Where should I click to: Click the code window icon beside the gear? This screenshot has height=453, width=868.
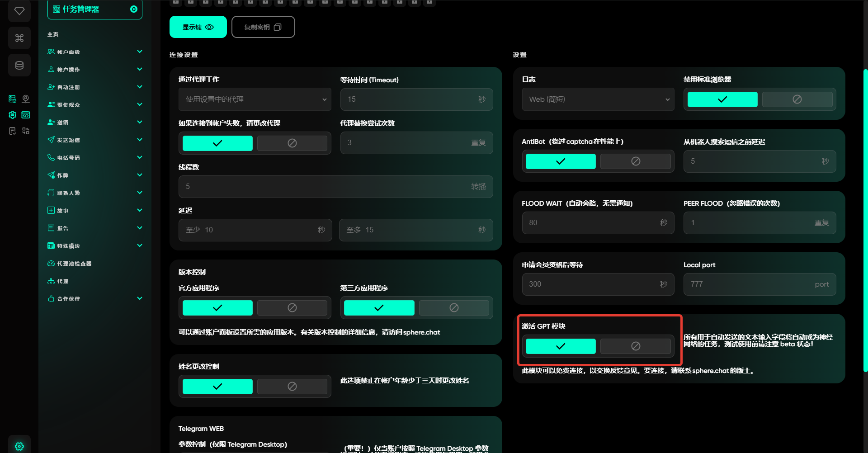point(26,115)
